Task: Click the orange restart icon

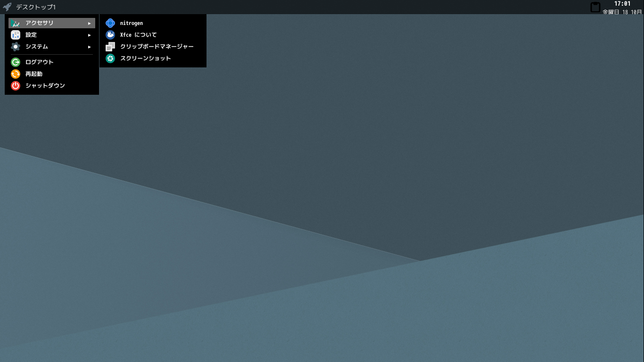Action: point(16,74)
